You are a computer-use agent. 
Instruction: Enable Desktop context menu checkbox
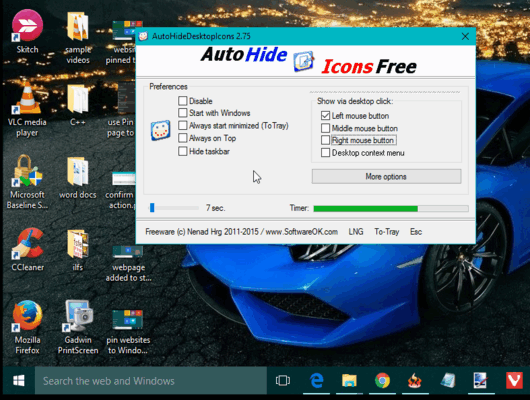pos(325,152)
